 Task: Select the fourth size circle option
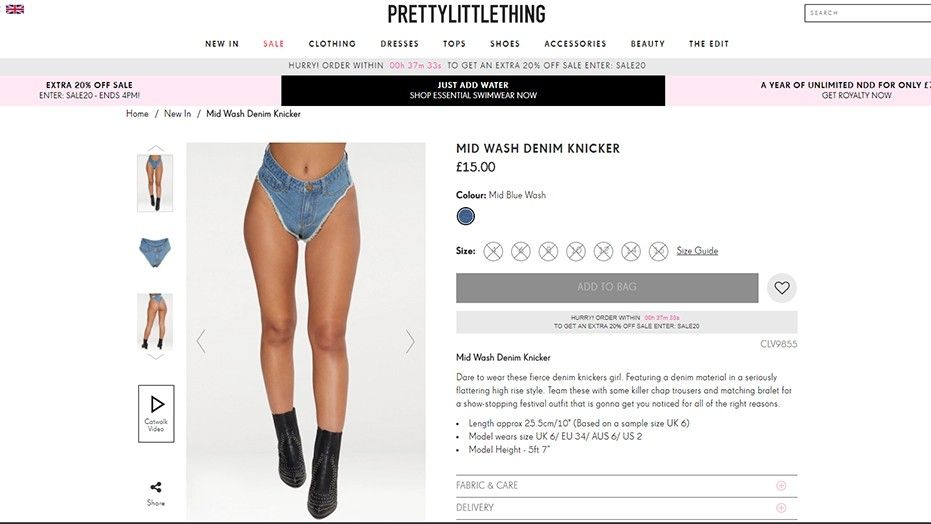575,251
